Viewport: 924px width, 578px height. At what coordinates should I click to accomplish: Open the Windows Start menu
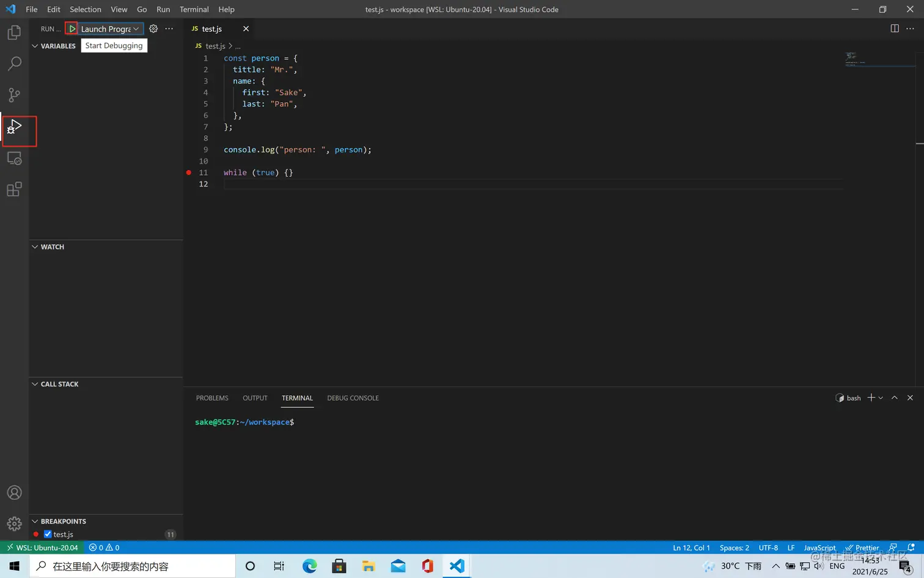pyautogui.click(x=14, y=566)
